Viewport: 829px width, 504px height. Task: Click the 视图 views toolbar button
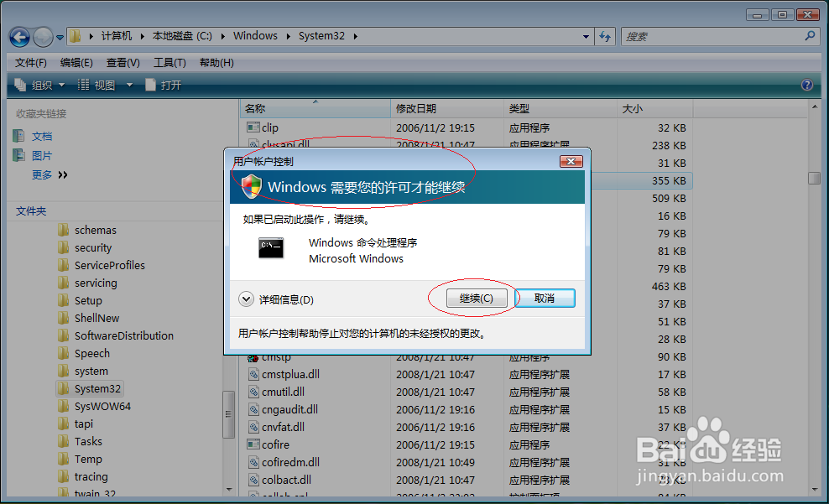tap(96, 85)
